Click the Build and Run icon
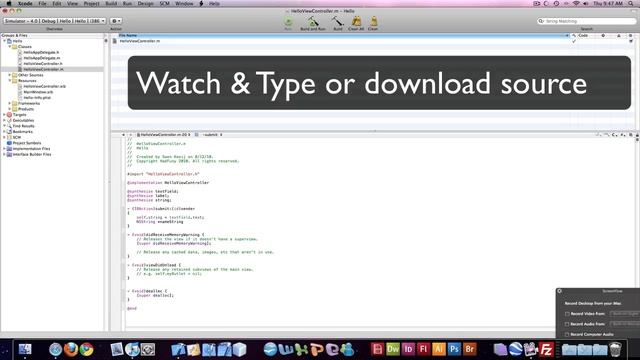 click(x=313, y=21)
